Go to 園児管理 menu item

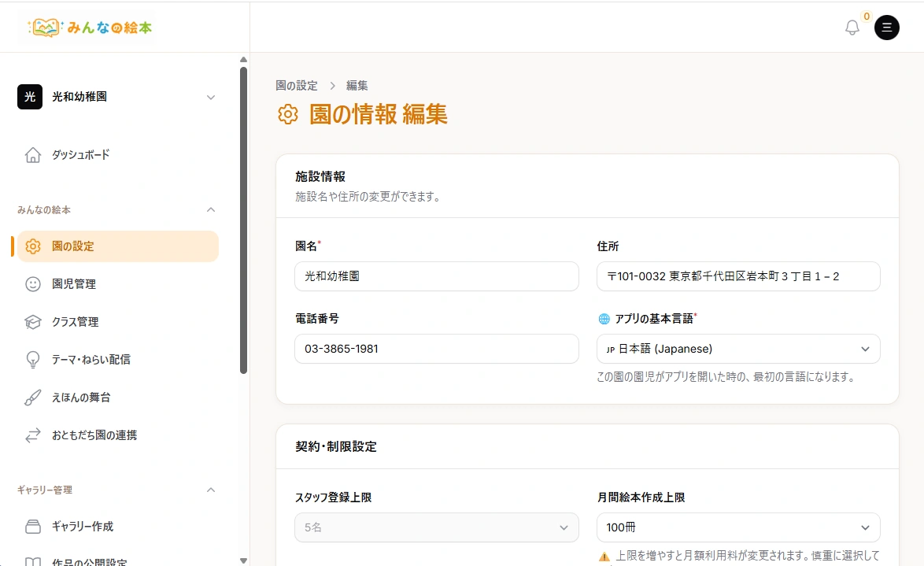point(117,284)
